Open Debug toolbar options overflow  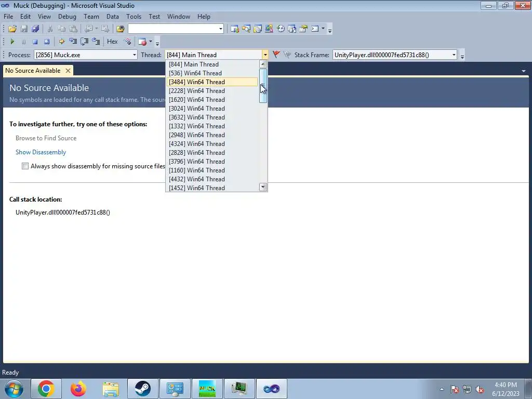(157, 43)
